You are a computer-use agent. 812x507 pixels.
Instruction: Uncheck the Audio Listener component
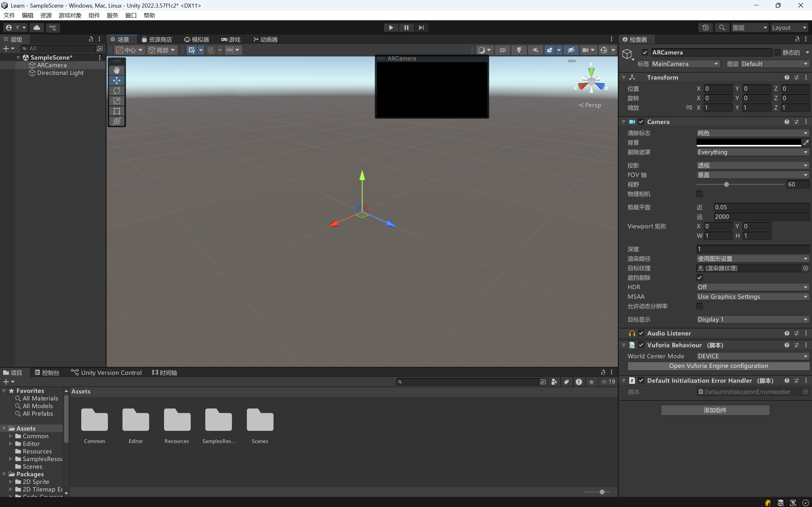coord(641,333)
